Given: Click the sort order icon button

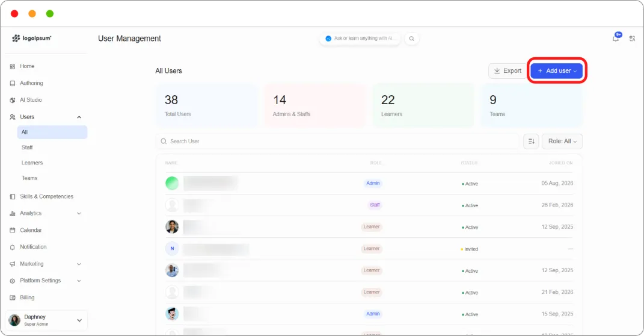Looking at the screenshot, I should [531, 141].
